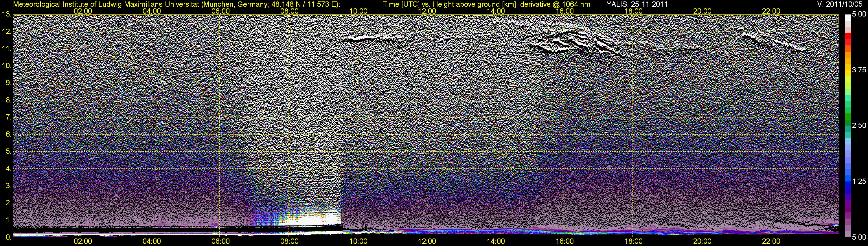Click the 4 km height axis label
Image resolution: width=868 pixels, height=246 pixels.
coord(8,168)
